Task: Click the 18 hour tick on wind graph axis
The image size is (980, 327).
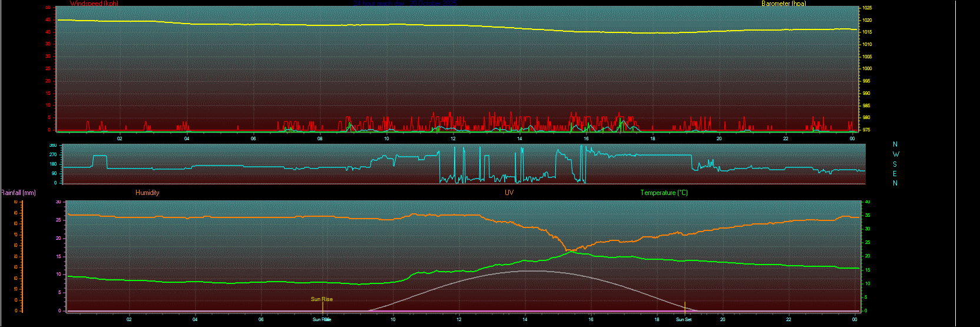Action: pyautogui.click(x=653, y=138)
